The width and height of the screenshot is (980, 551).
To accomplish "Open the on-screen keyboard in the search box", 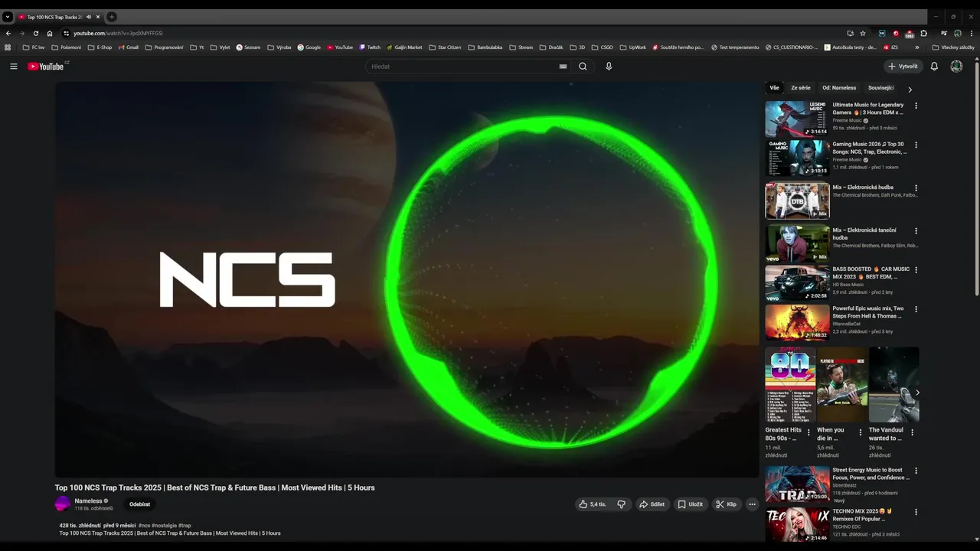I will (563, 67).
